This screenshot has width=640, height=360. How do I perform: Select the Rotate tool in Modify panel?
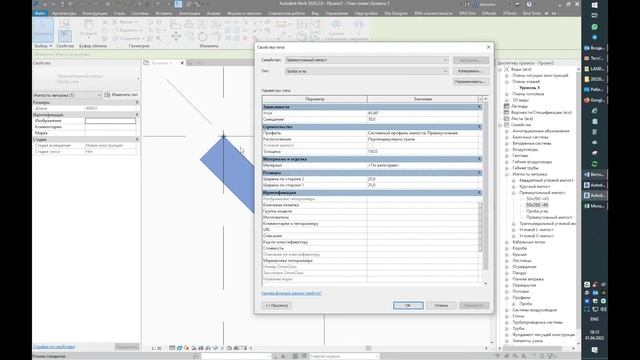(x=203, y=37)
